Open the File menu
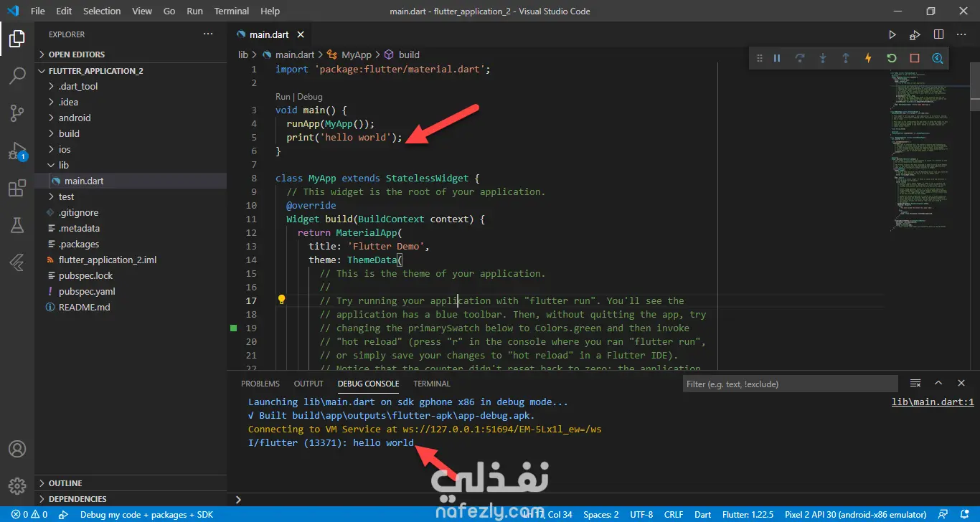980x522 pixels. (38, 11)
